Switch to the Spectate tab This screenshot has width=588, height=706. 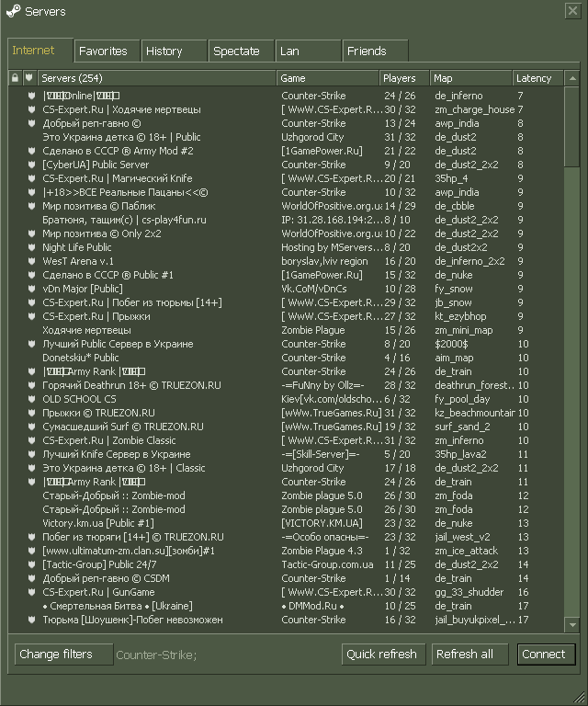(241, 51)
